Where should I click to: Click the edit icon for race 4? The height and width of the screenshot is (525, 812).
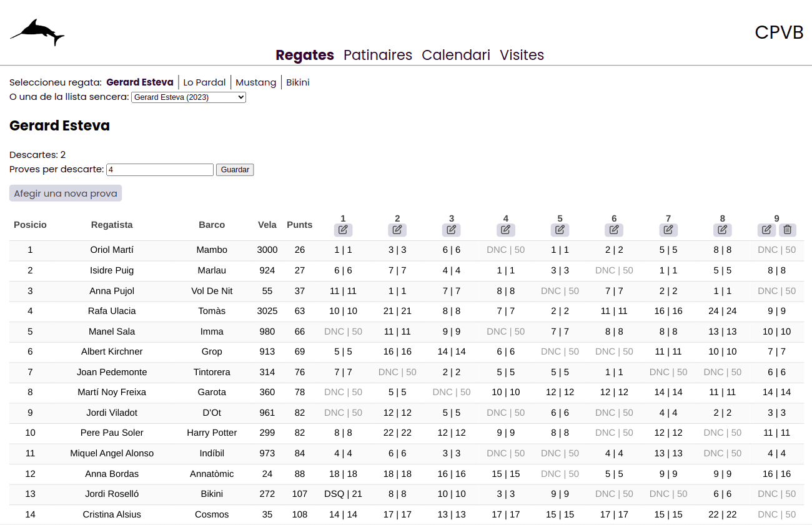click(506, 230)
